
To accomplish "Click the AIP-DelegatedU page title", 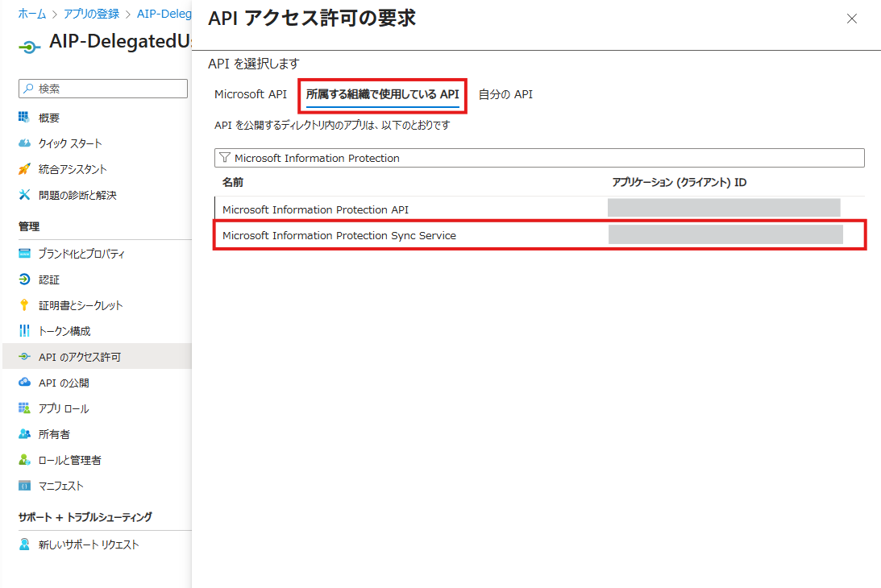I will pos(120,41).
